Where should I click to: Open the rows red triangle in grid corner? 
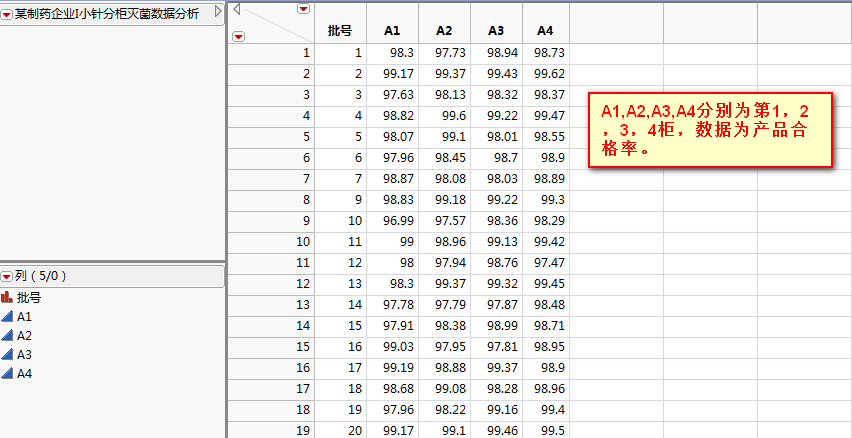click(238, 37)
